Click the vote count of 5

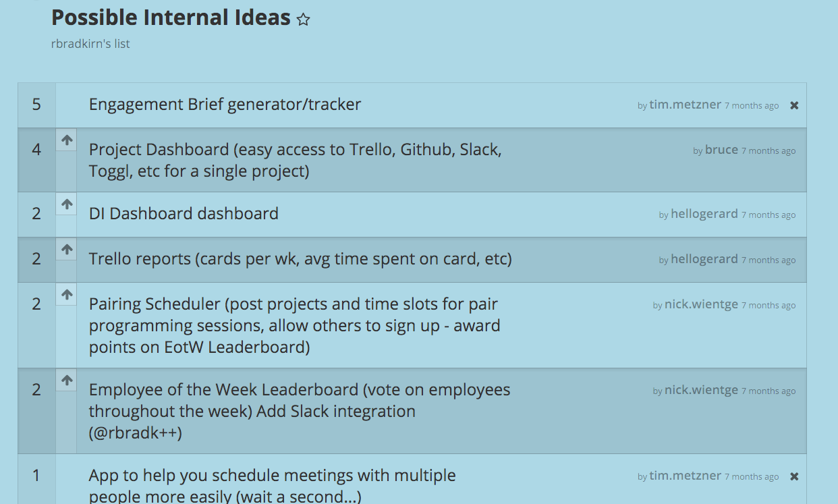pyautogui.click(x=36, y=105)
